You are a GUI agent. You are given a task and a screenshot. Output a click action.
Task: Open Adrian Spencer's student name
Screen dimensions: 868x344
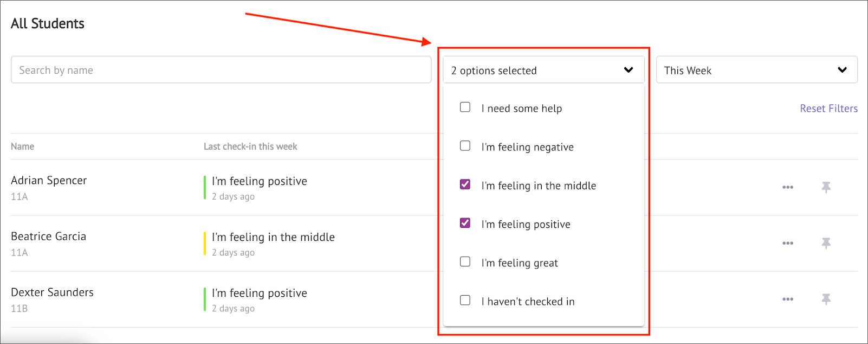coord(49,180)
